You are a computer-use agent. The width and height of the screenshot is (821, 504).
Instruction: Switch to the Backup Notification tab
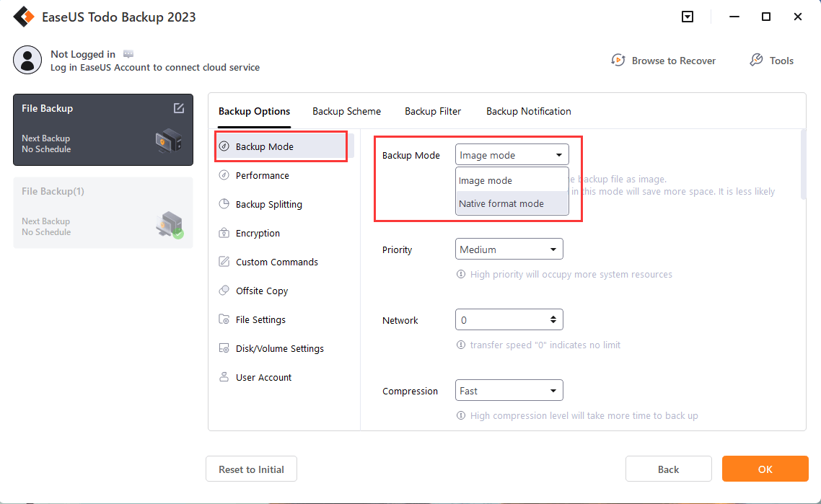pos(528,111)
